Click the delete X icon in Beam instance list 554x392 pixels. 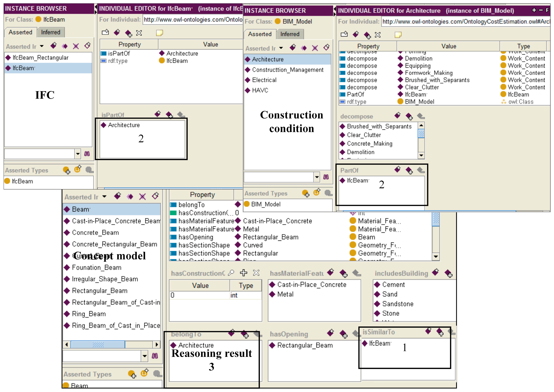pyautogui.click(x=142, y=197)
